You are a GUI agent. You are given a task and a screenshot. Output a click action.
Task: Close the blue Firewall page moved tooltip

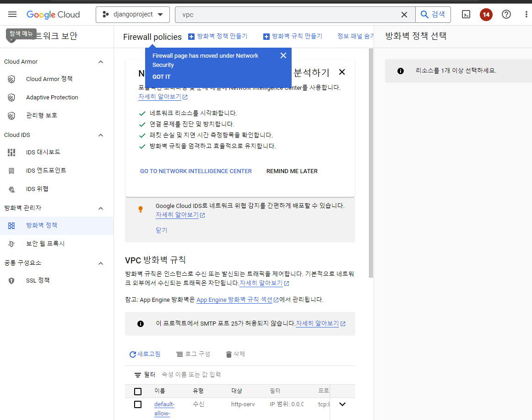(283, 55)
